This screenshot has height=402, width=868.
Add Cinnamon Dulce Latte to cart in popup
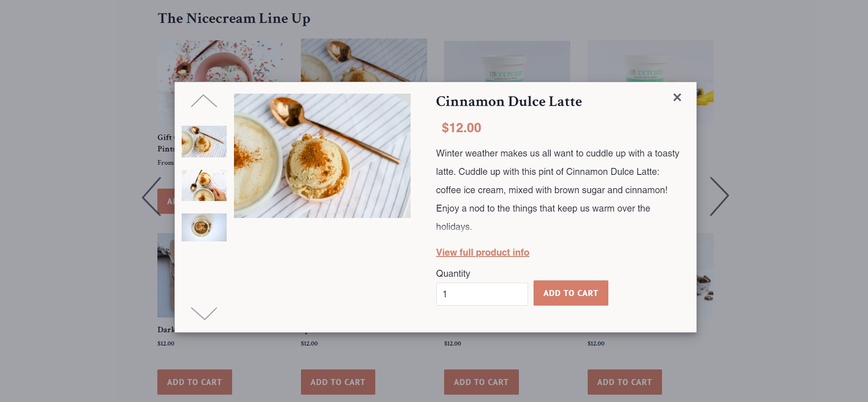[x=571, y=293]
